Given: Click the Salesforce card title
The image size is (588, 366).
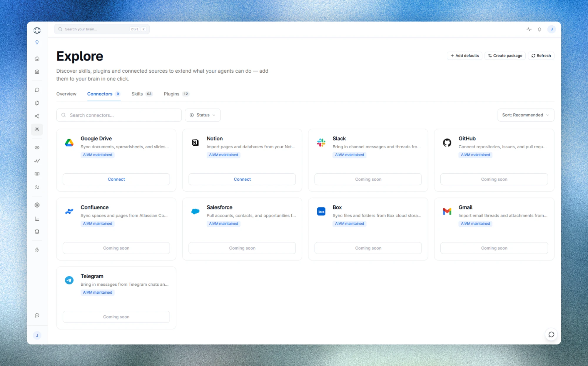Looking at the screenshot, I should (219, 207).
